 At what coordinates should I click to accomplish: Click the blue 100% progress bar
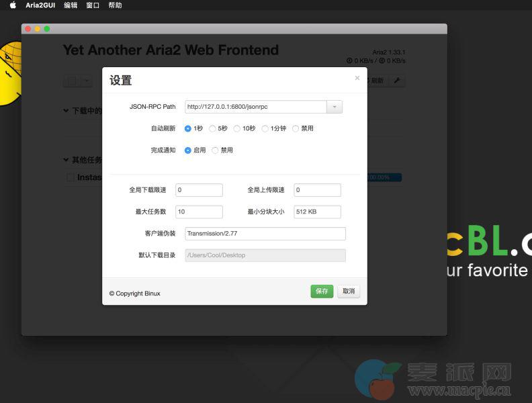(x=384, y=177)
